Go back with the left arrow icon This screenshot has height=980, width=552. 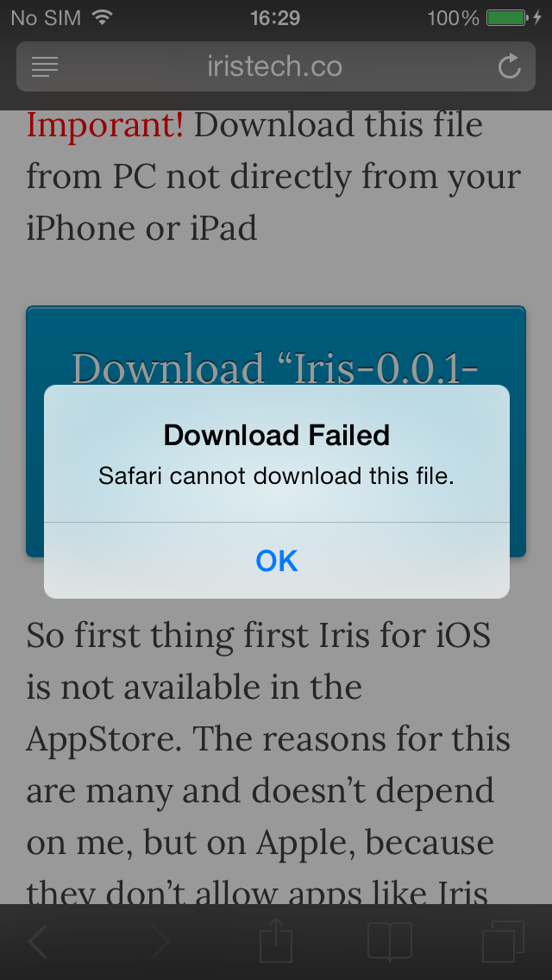click(x=38, y=941)
